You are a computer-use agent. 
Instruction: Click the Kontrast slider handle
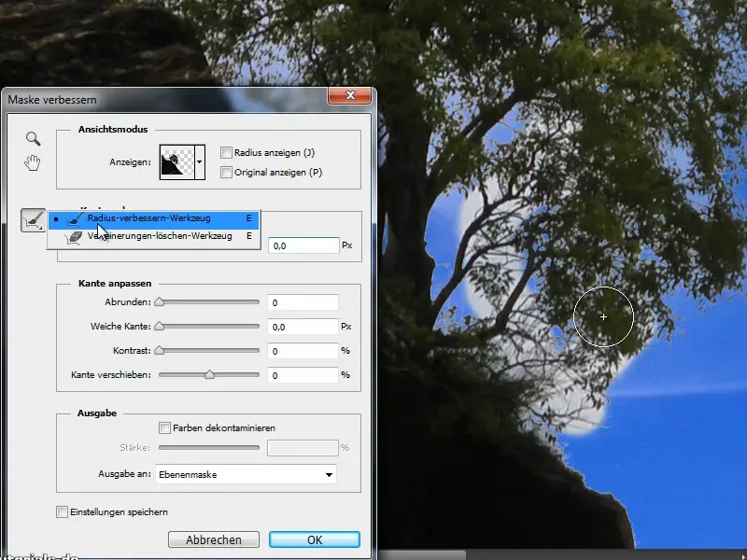click(x=160, y=351)
